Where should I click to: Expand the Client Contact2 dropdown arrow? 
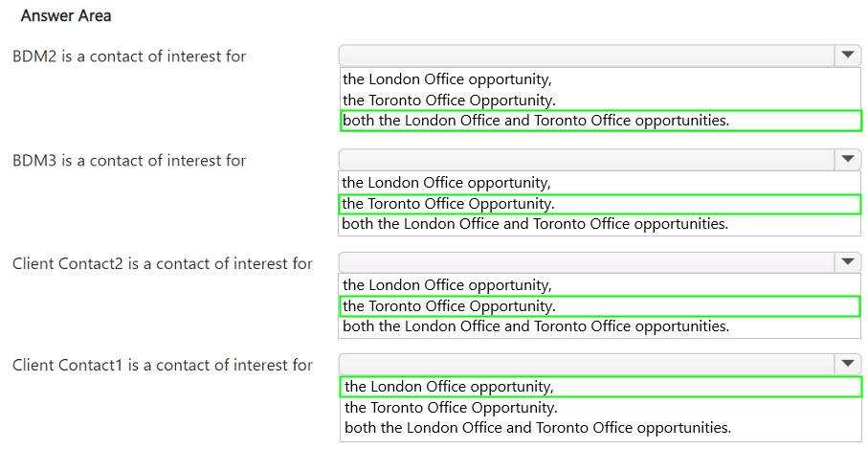coord(848,262)
